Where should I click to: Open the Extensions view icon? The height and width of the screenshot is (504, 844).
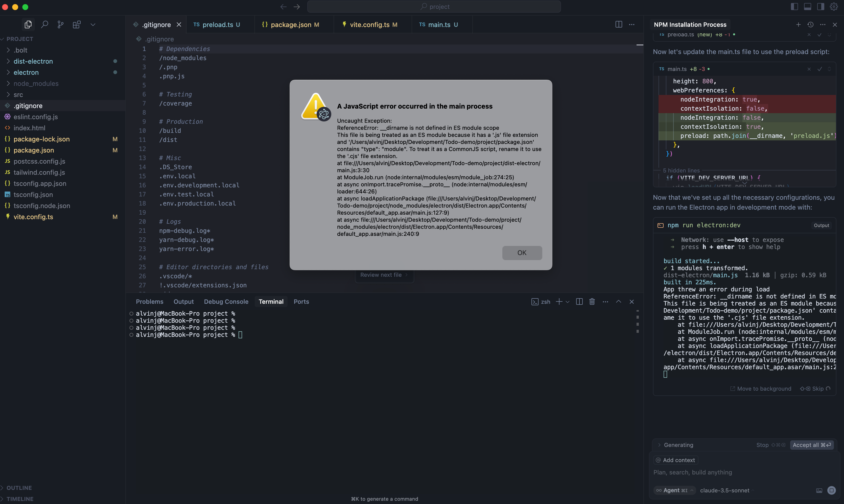click(77, 24)
